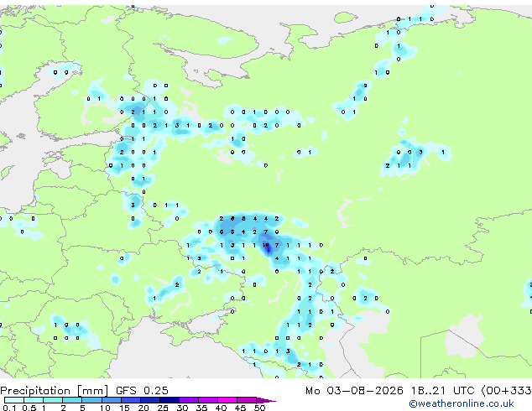Click the purple arrow tip beyond 50 mm
Screen dimensions: 532x411
266,400
